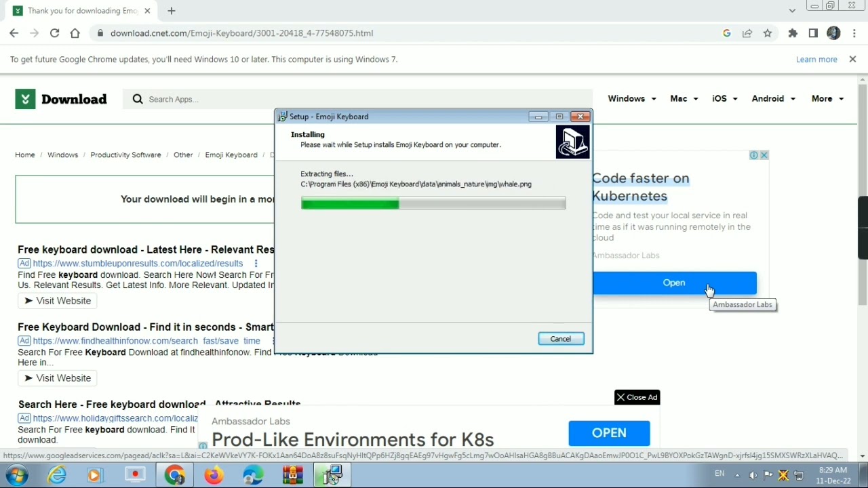Viewport: 868px width, 488px height.
Task: Open the volume control in the system tray
Action: click(x=753, y=475)
